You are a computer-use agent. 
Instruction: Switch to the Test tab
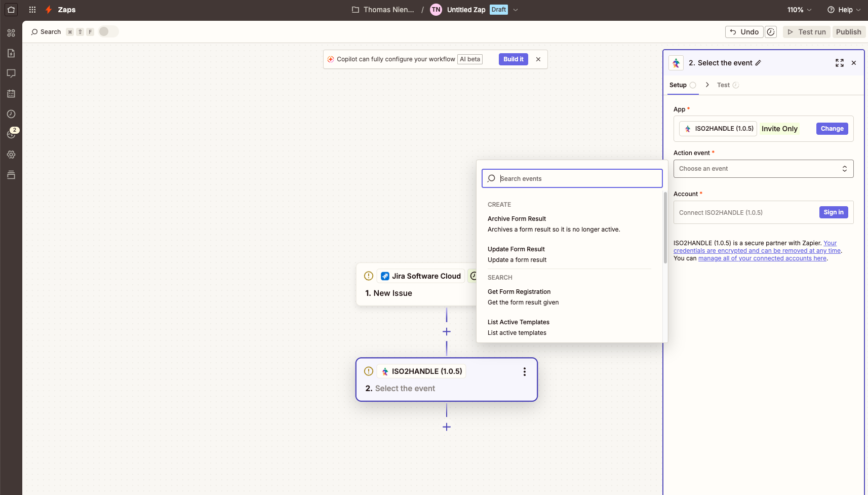coord(723,85)
